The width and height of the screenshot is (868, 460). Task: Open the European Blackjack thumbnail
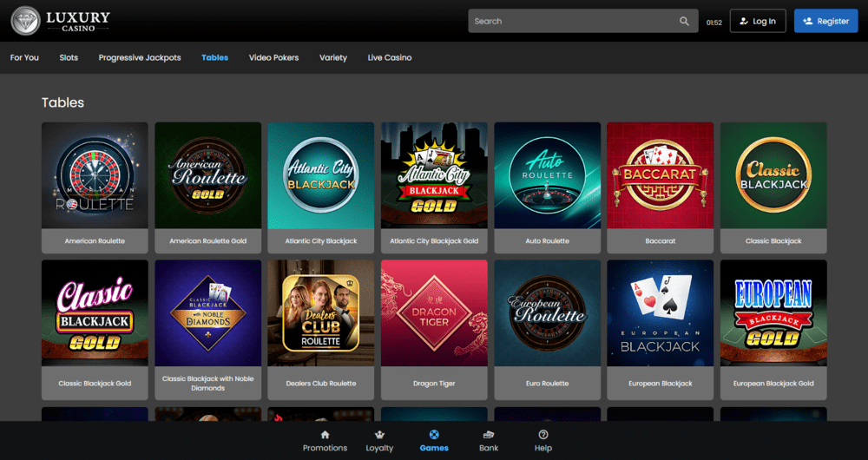[x=661, y=313]
